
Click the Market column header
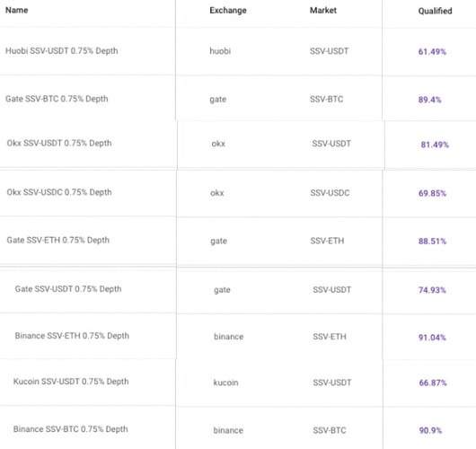pos(323,10)
